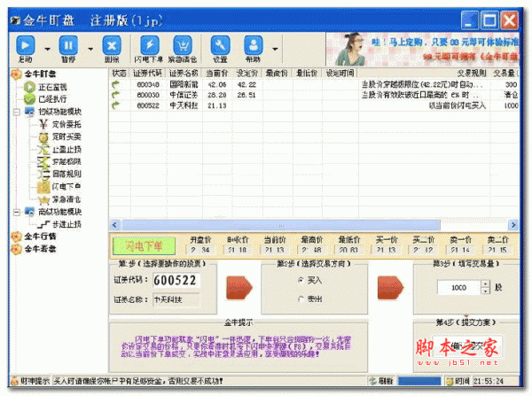Click the 暂停 pause toolbar icon
The width and height of the screenshot is (532, 396).
pyautogui.click(x=68, y=45)
